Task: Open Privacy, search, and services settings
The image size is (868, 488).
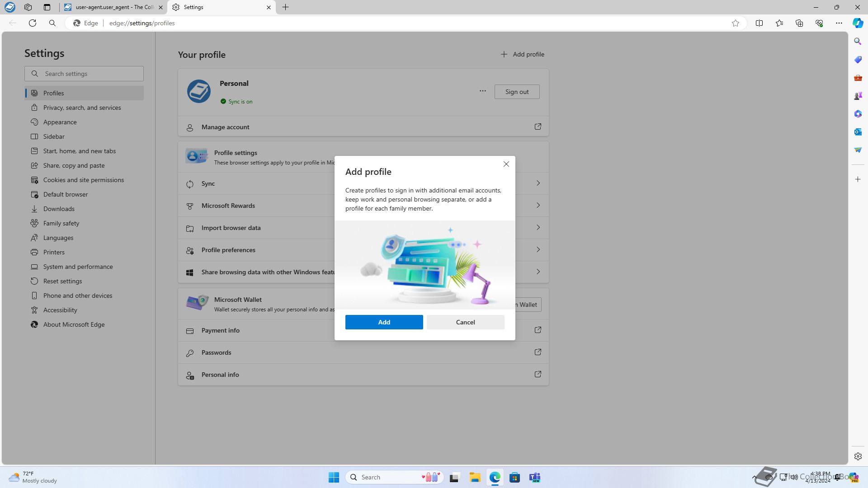Action: (84, 108)
